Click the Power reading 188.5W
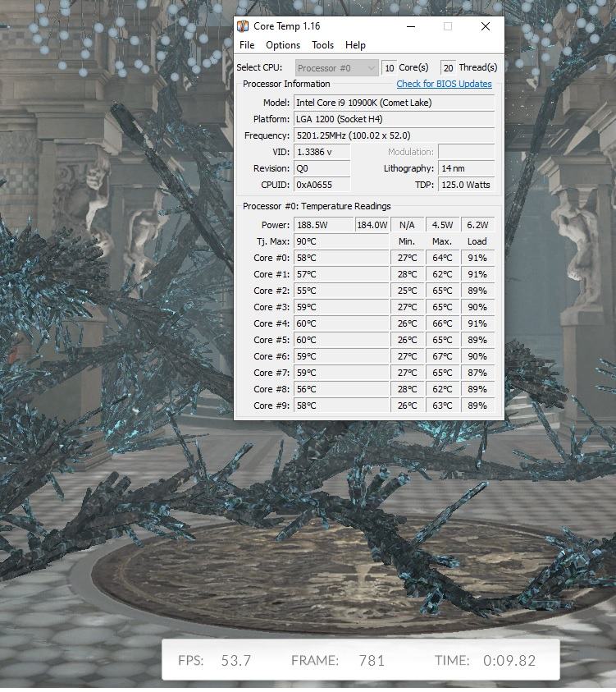 pyautogui.click(x=324, y=225)
